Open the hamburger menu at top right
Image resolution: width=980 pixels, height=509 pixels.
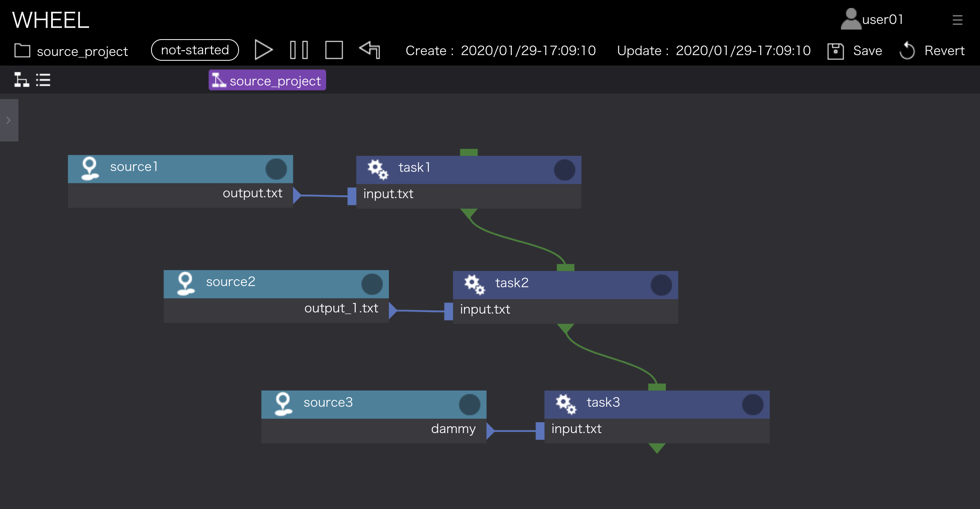[x=957, y=20]
